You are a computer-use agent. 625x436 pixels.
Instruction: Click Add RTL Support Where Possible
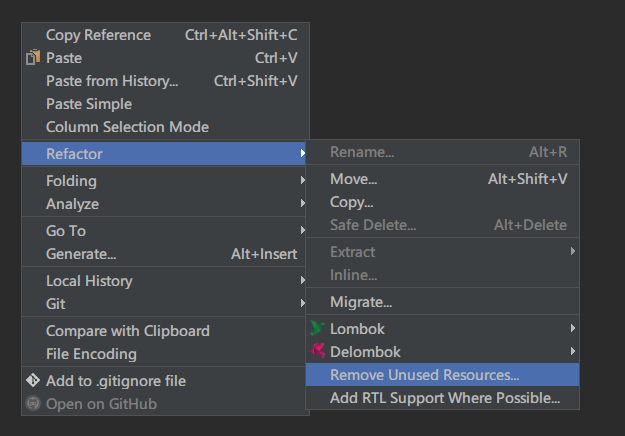[x=445, y=399]
